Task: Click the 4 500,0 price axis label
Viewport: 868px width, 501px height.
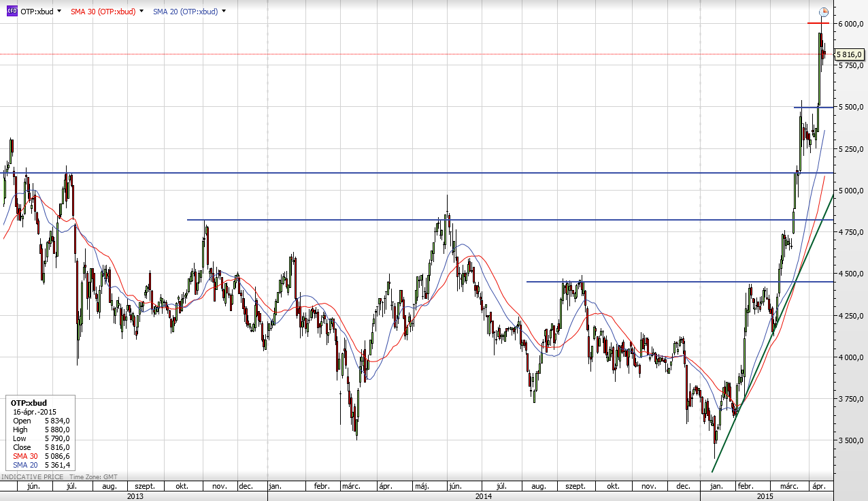Action: click(850, 274)
